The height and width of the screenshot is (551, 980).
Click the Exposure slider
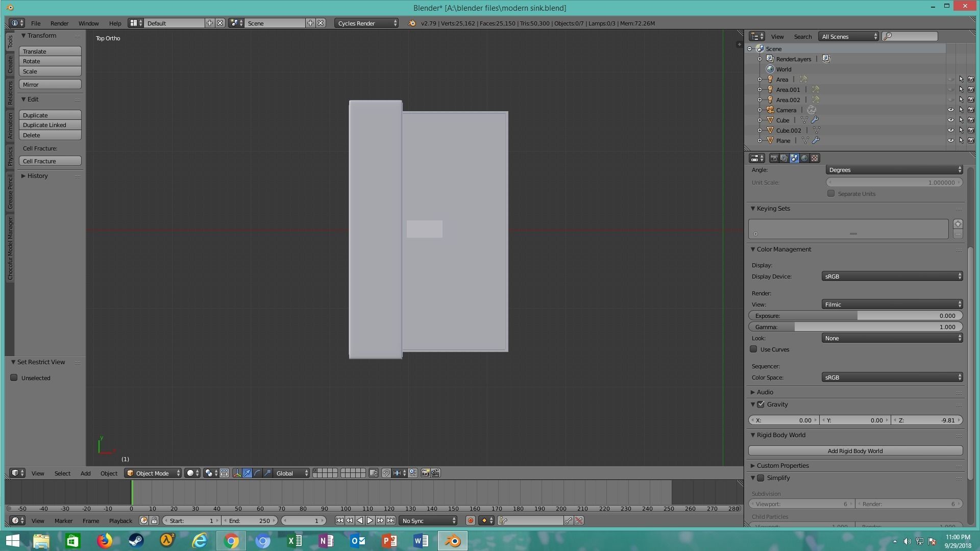855,316
